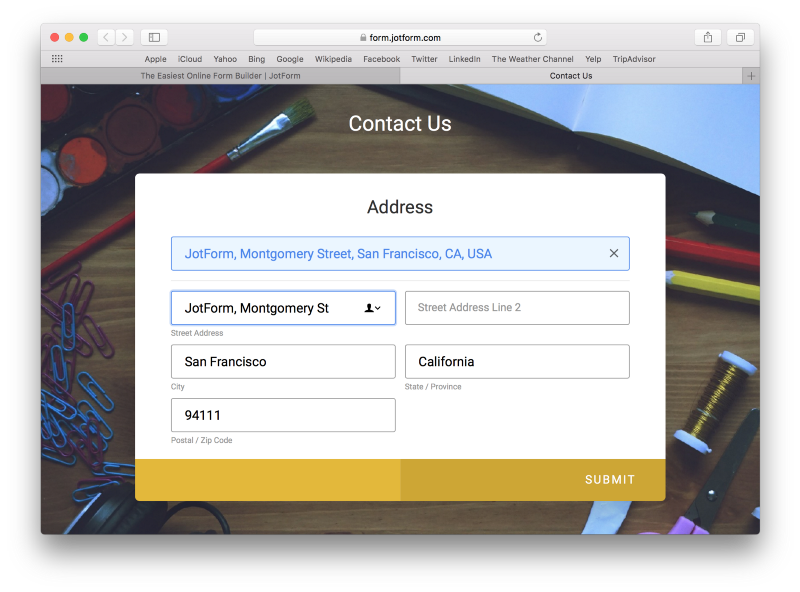Click the Safari forward arrow button
The width and height of the screenshot is (800, 592).
[124, 37]
